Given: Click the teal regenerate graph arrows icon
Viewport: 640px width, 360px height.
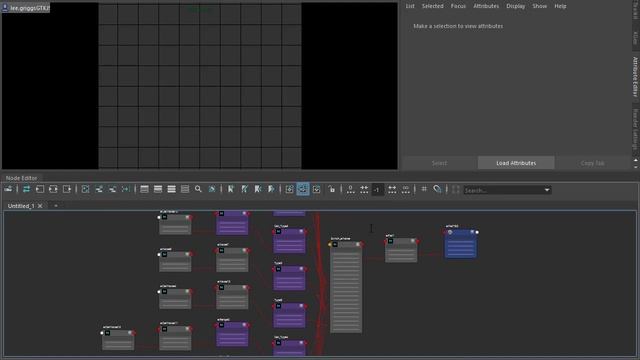Looking at the screenshot, I should coord(27,189).
